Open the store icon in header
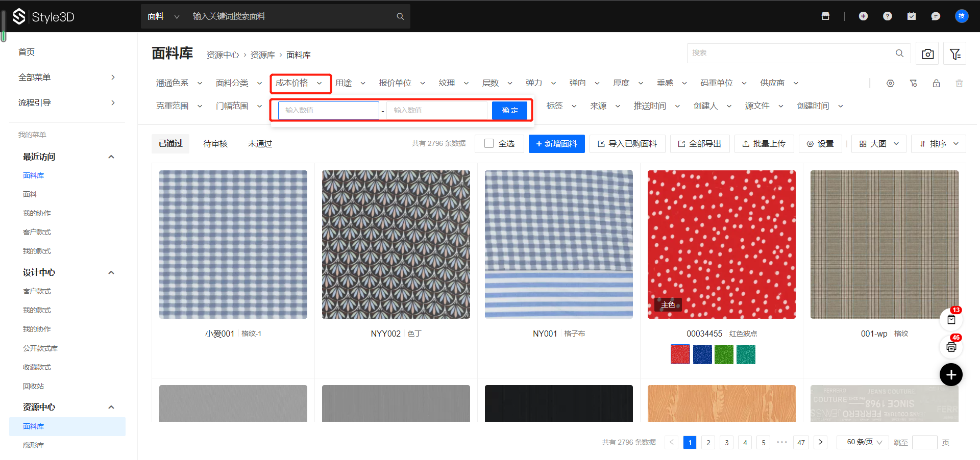 coord(825,16)
